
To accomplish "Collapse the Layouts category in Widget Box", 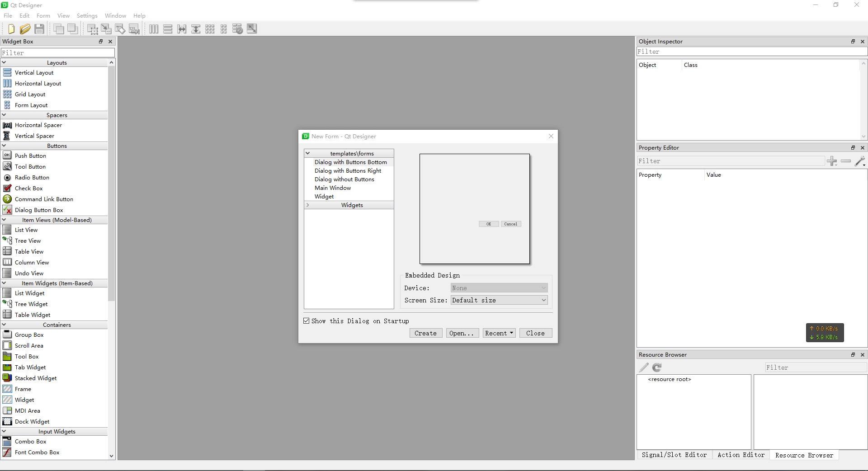I will point(4,62).
